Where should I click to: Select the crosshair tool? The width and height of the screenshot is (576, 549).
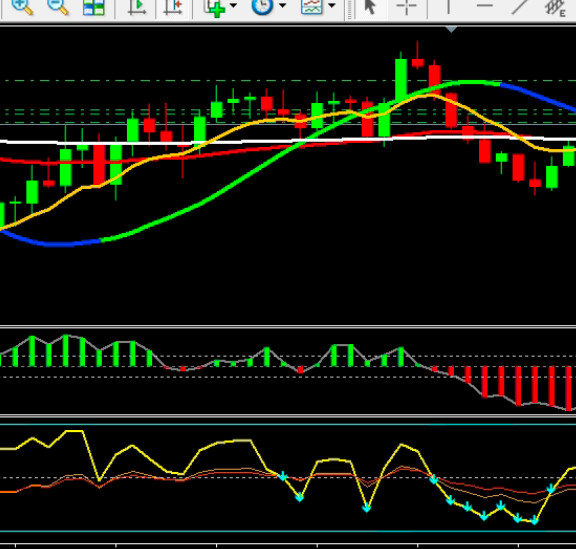tap(407, 7)
